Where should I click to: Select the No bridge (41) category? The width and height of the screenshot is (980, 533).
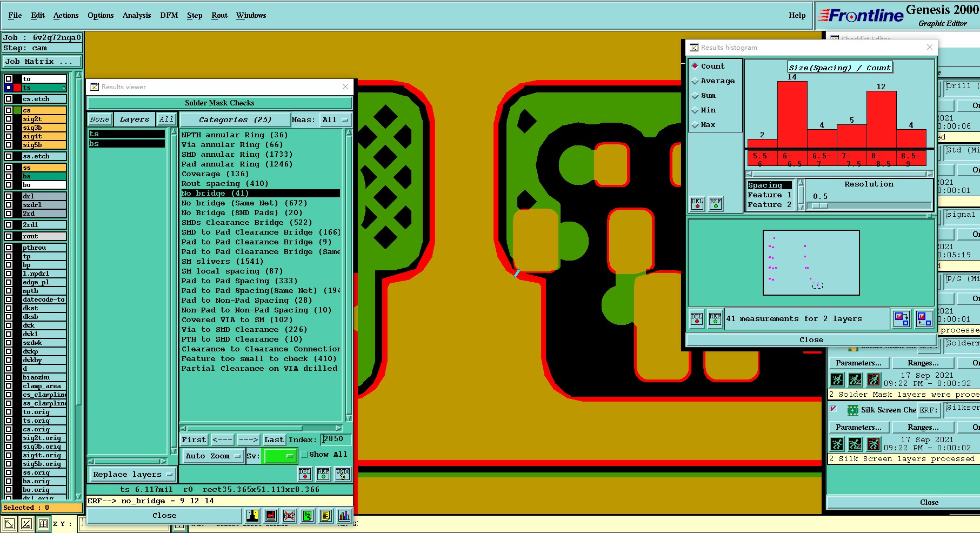(x=261, y=194)
